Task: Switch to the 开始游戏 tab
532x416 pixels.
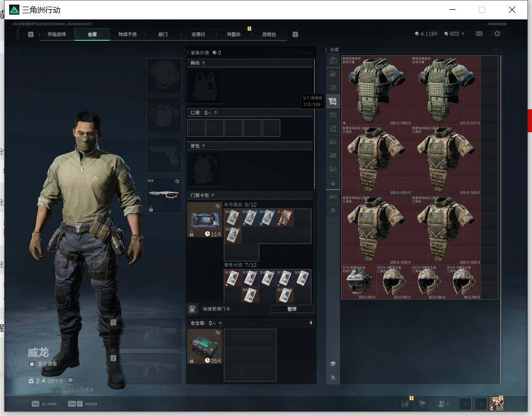Action: click(57, 34)
